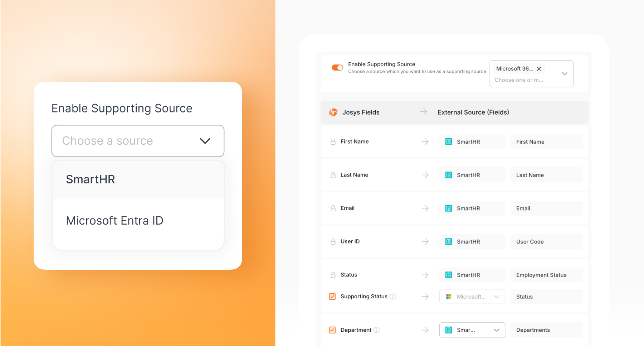
Task: Click the info icon next to Department
Action: [376, 330]
